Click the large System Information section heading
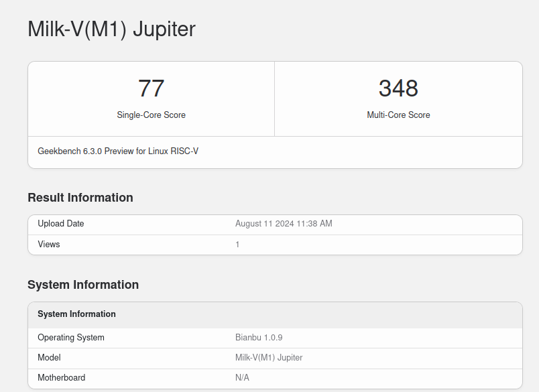539x392 pixels. (x=83, y=285)
